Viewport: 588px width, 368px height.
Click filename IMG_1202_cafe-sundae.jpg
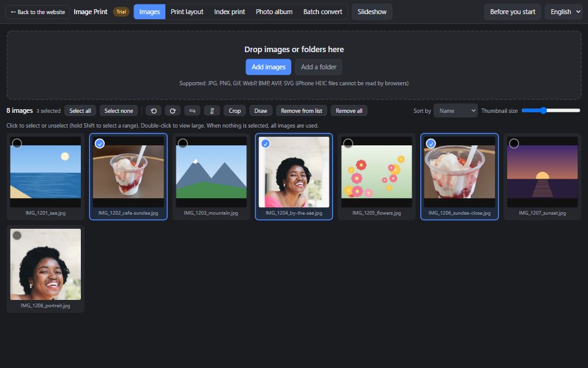pyautogui.click(x=128, y=213)
